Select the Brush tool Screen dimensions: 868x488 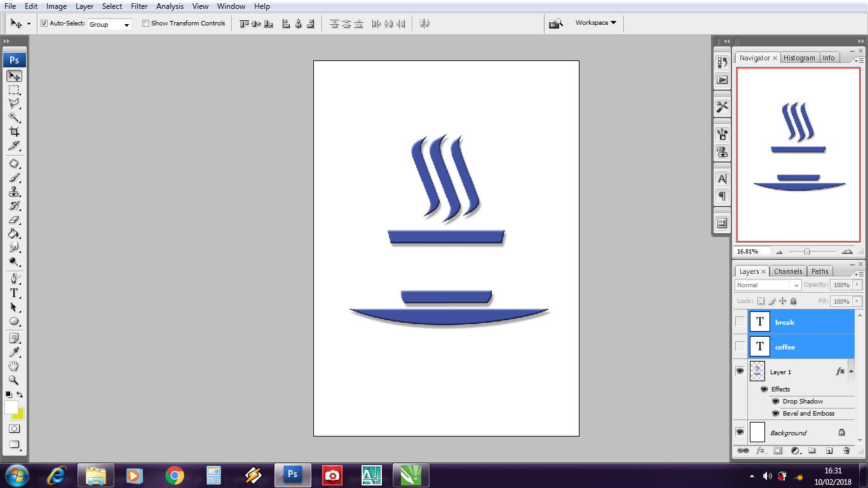[x=14, y=178]
